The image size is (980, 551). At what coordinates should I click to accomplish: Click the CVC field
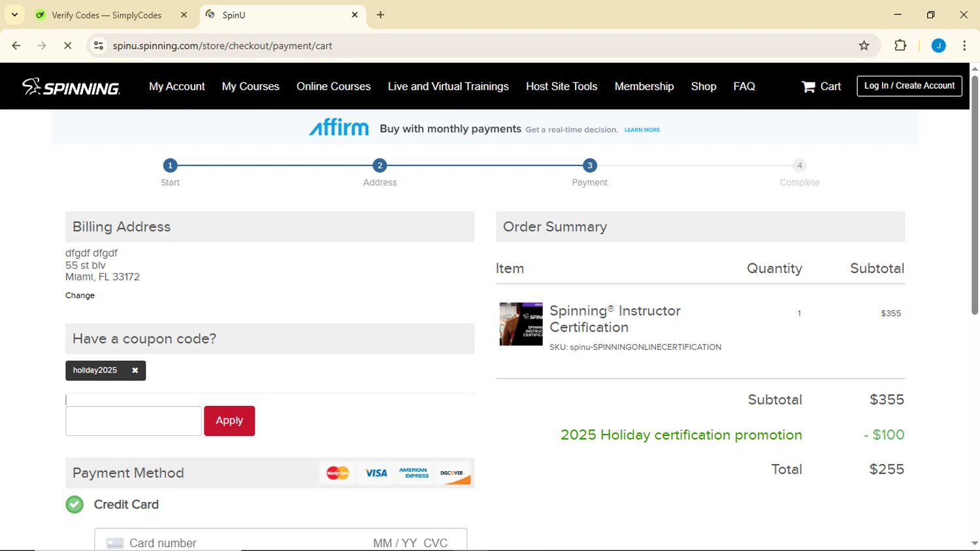(x=436, y=543)
